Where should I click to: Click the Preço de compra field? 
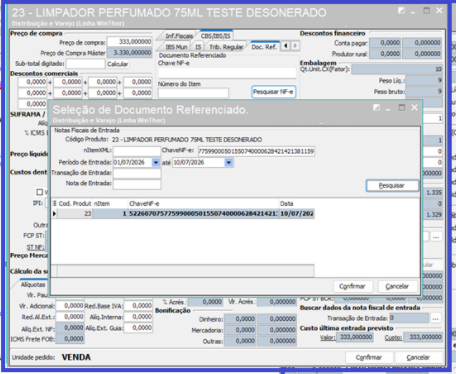tap(130, 42)
